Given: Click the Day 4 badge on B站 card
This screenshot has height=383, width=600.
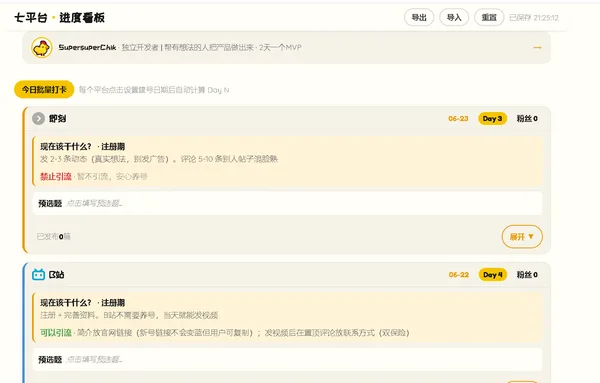Looking at the screenshot, I should tap(493, 275).
